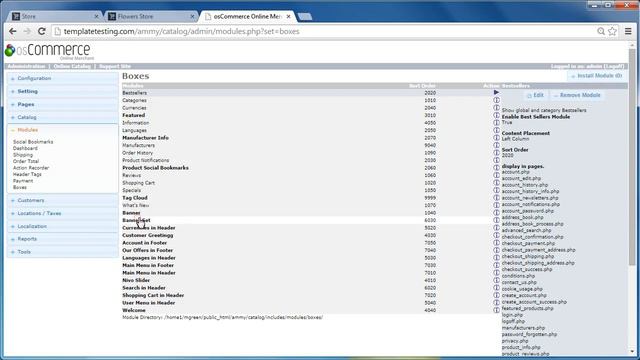The width and height of the screenshot is (640, 360).
Task: Select the Main Menu in Header row
Action: [x=310, y=273]
